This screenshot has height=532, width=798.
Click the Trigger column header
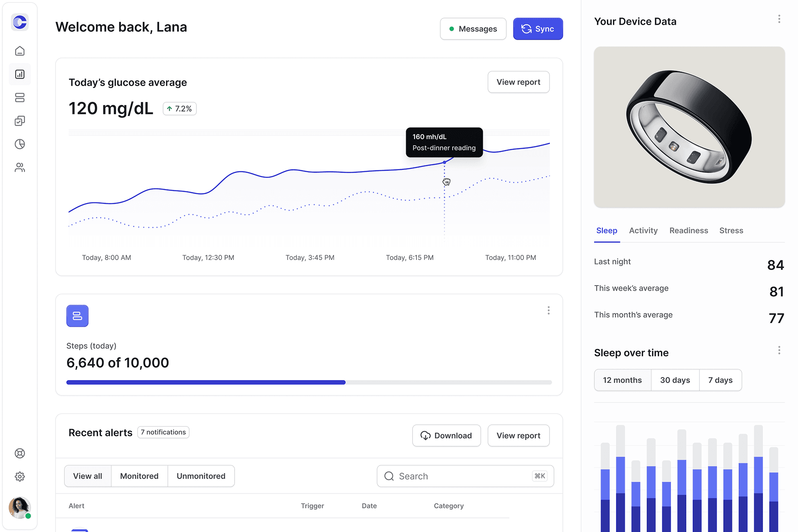[x=312, y=506]
